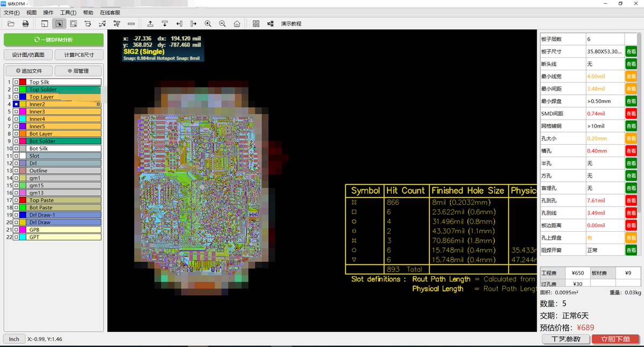Click the move-down arrow toolbar icon

tap(165, 24)
